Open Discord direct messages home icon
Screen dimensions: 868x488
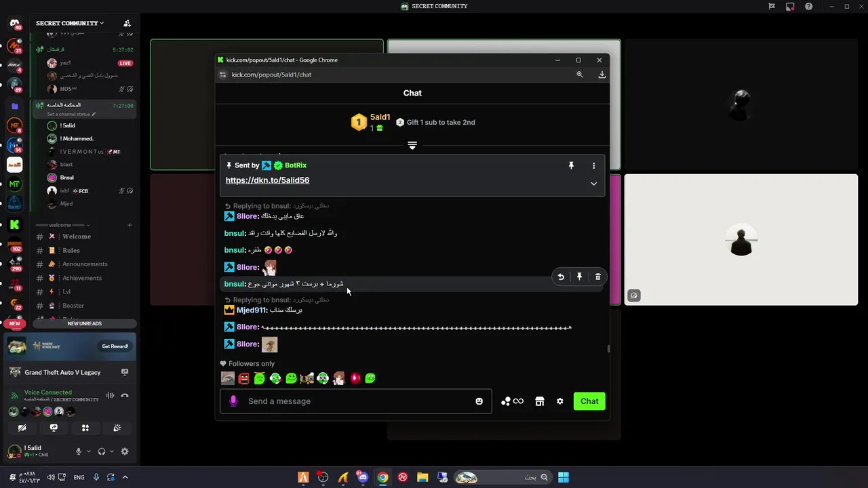pos(14,23)
